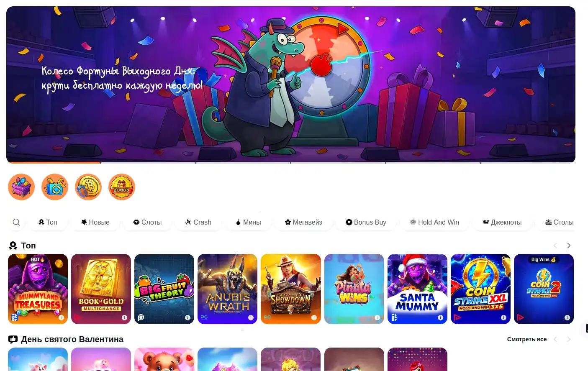588x371 pixels.
Task: Open the Джекпоты category
Action: pyautogui.click(x=502, y=222)
